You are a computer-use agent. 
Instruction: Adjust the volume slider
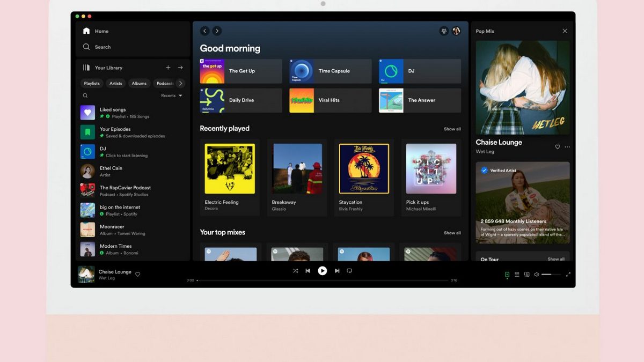pos(551,275)
